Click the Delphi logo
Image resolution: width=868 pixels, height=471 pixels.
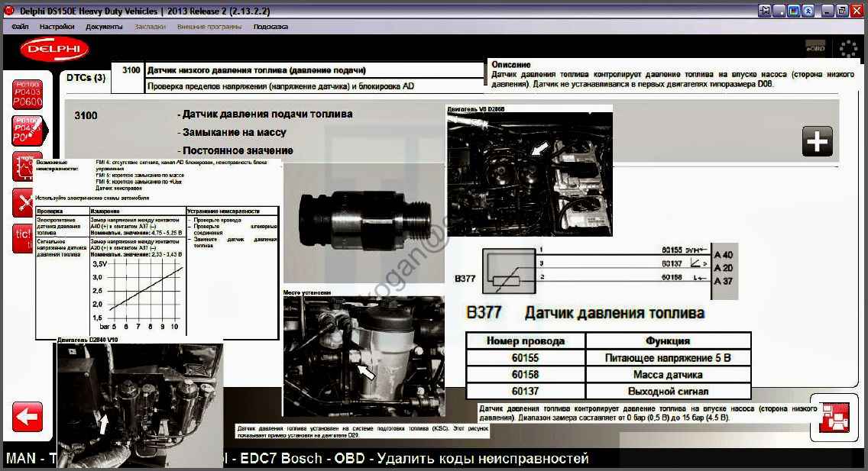[x=55, y=49]
